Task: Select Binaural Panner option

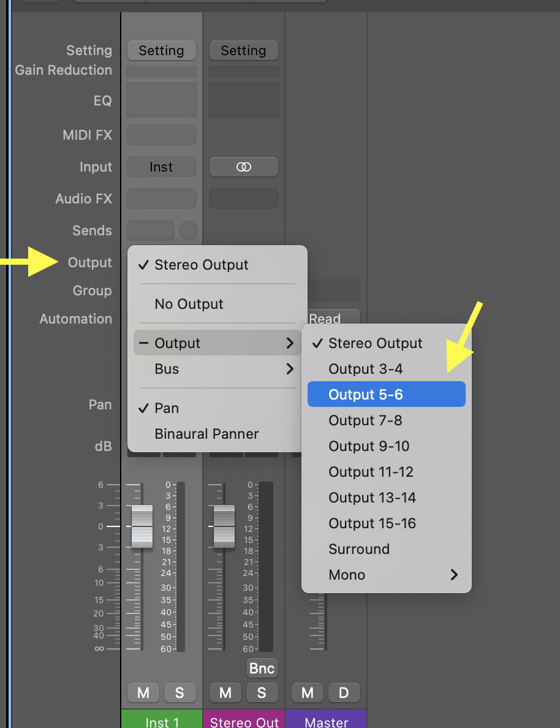Action: pos(206,434)
